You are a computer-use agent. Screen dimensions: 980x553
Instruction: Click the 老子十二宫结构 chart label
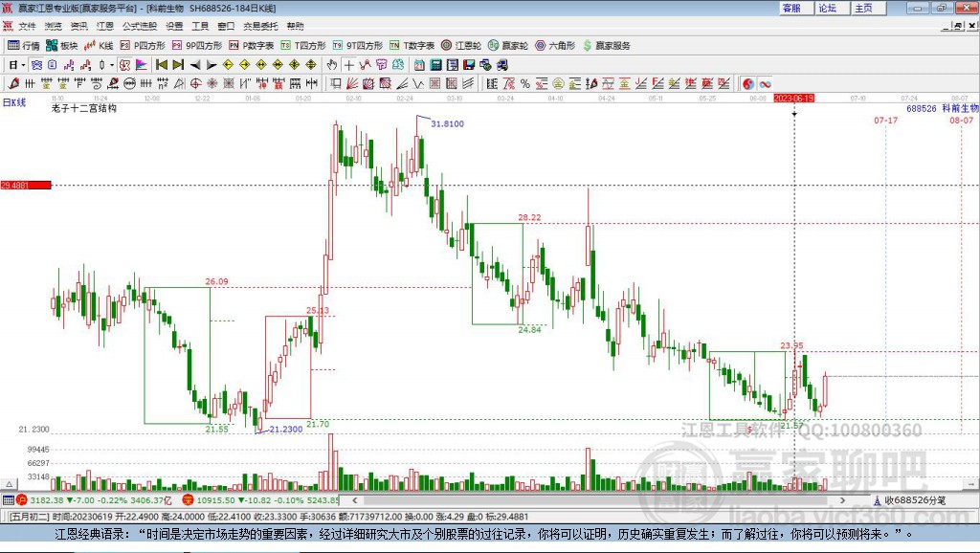[x=84, y=108]
